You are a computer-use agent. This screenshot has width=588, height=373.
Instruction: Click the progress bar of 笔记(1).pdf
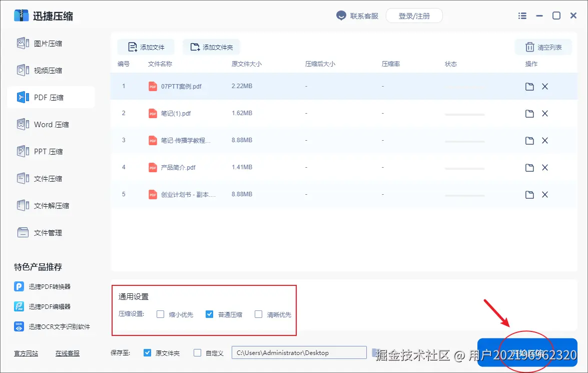pyautogui.click(x=464, y=115)
